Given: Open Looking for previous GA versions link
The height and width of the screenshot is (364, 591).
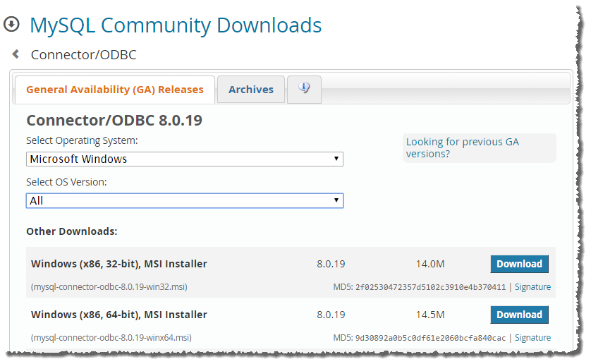Looking at the screenshot, I should (463, 148).
